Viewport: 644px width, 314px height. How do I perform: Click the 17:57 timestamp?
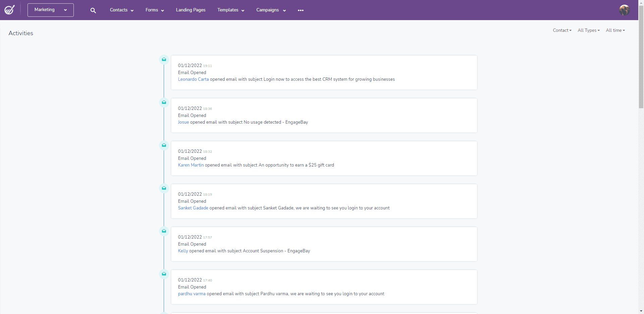pyautogui.click(x=207, y=238)
